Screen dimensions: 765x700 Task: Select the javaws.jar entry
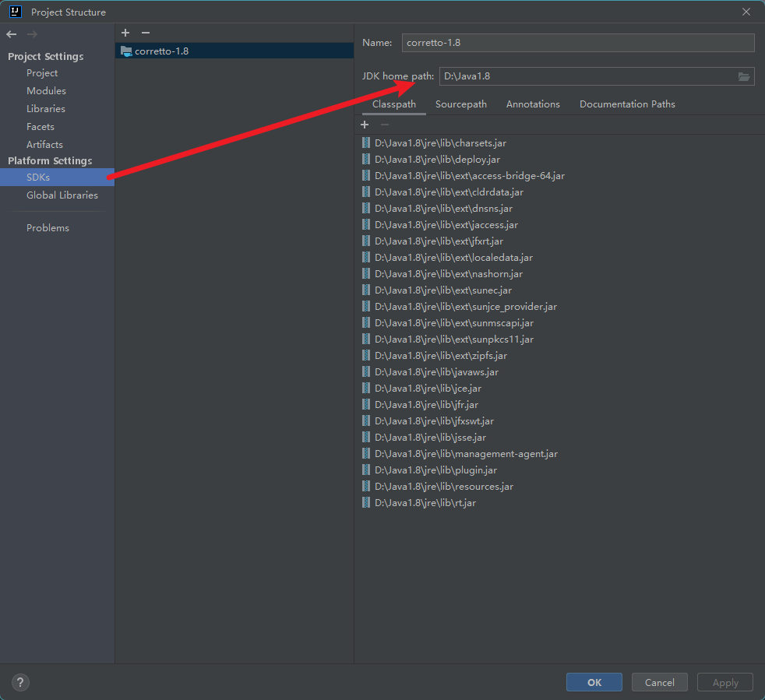(436, 371)
